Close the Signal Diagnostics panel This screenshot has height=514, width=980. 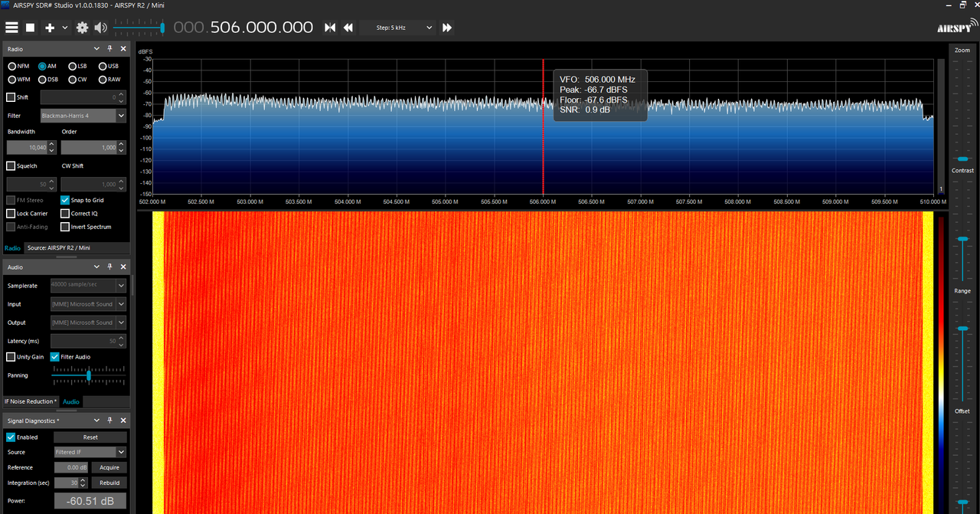click(122, 421)
